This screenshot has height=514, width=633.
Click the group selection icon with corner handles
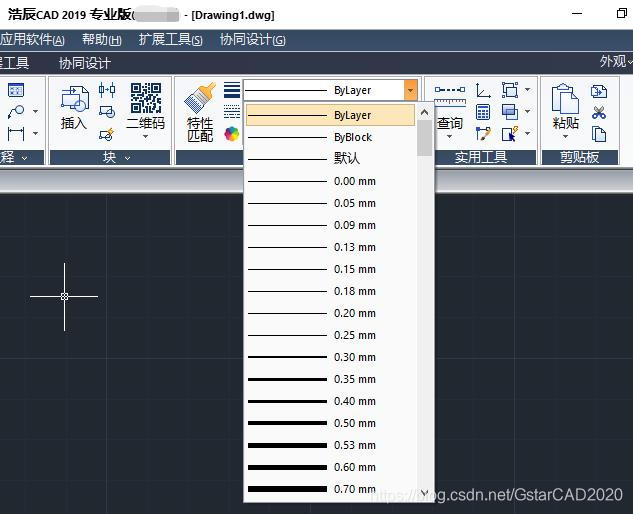pos(510,90)
